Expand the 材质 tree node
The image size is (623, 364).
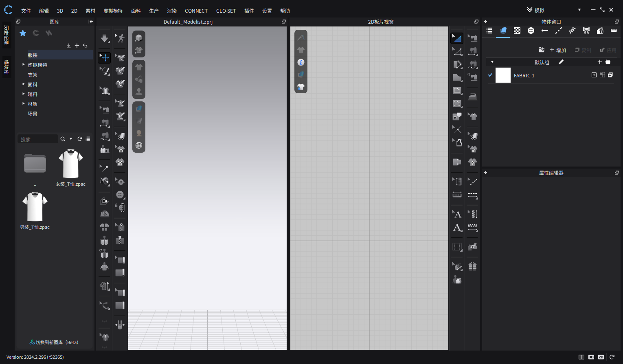[x=24, y=104]
